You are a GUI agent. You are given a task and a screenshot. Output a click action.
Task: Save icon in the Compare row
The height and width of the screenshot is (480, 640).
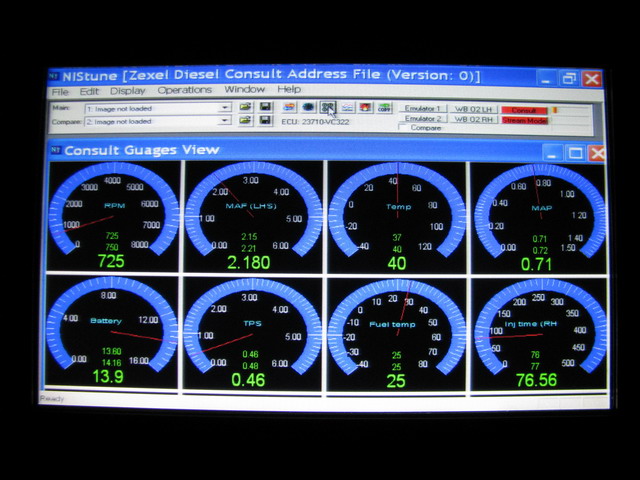pos(265,120)
